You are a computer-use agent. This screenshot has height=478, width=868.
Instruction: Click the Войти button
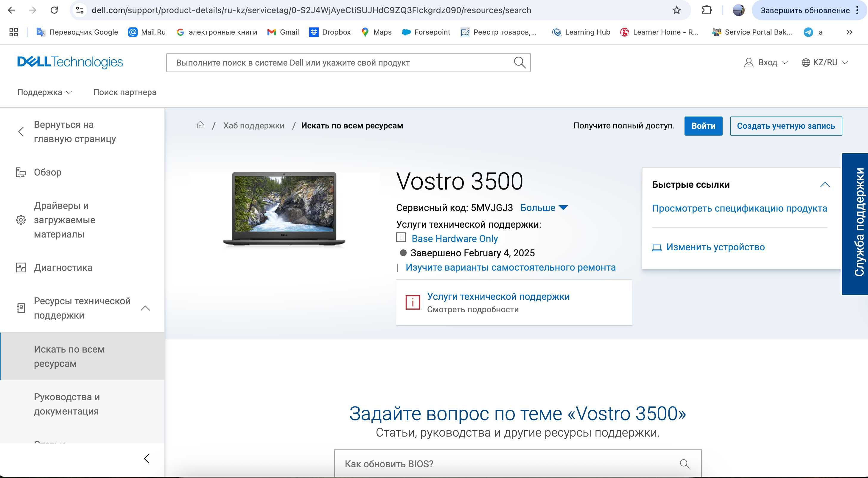(x=703, y=126)
